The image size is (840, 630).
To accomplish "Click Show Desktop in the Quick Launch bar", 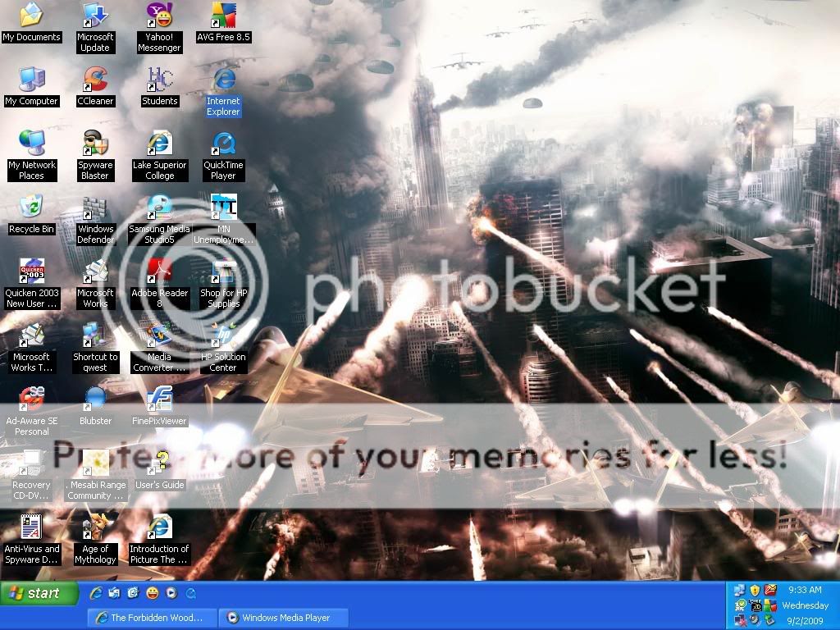I will [115, 593].
